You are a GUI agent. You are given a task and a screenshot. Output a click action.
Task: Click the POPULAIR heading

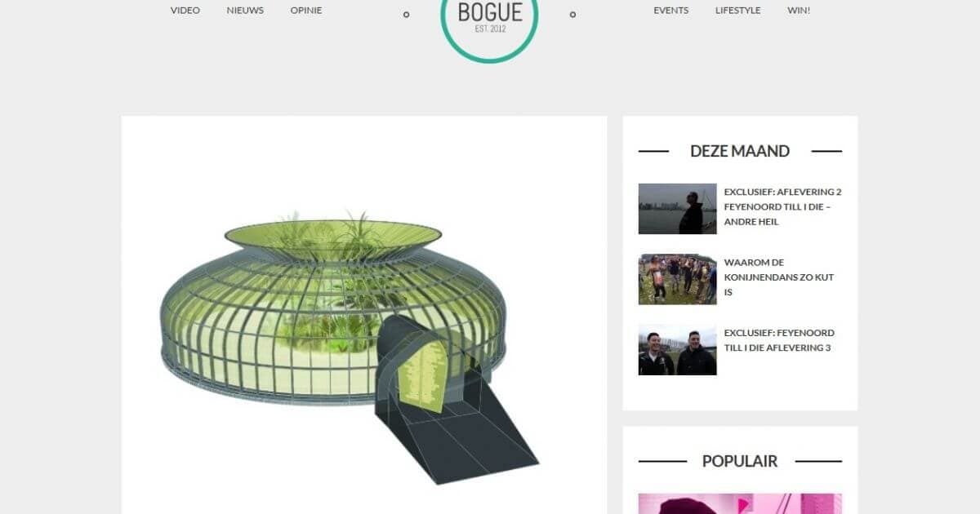click(x=740, y=461)
